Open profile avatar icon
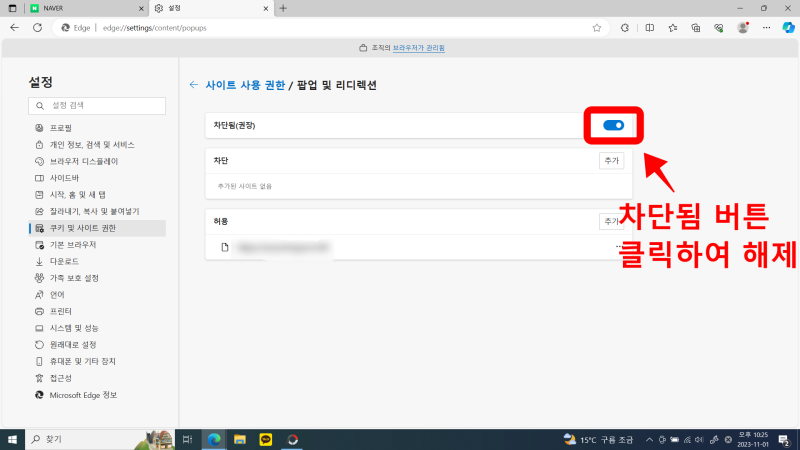This screenshot has height=450, width=800. [743, 28]
